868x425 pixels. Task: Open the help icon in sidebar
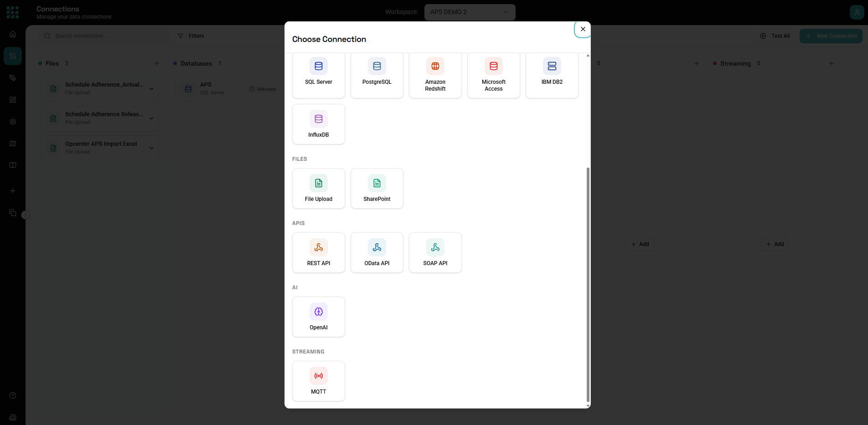(x=13, y=395)
